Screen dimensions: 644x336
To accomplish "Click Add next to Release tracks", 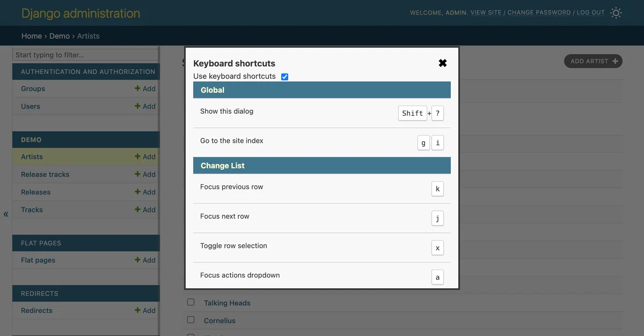I will coord(145,174).
